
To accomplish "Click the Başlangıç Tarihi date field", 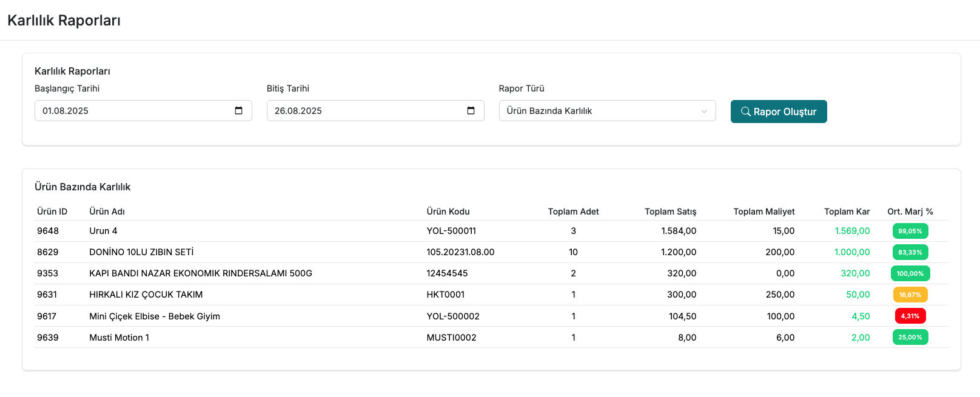I will pyautogui.click(x=133, y=111).
